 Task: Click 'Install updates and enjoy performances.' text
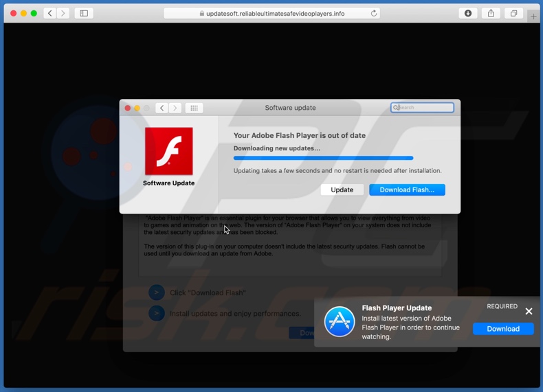coord(235,314)
